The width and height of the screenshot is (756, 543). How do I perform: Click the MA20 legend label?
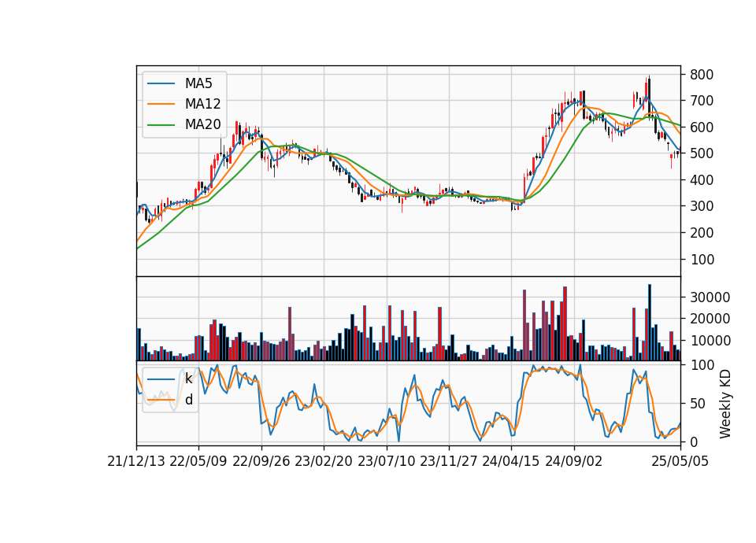[x=202, y=125]
